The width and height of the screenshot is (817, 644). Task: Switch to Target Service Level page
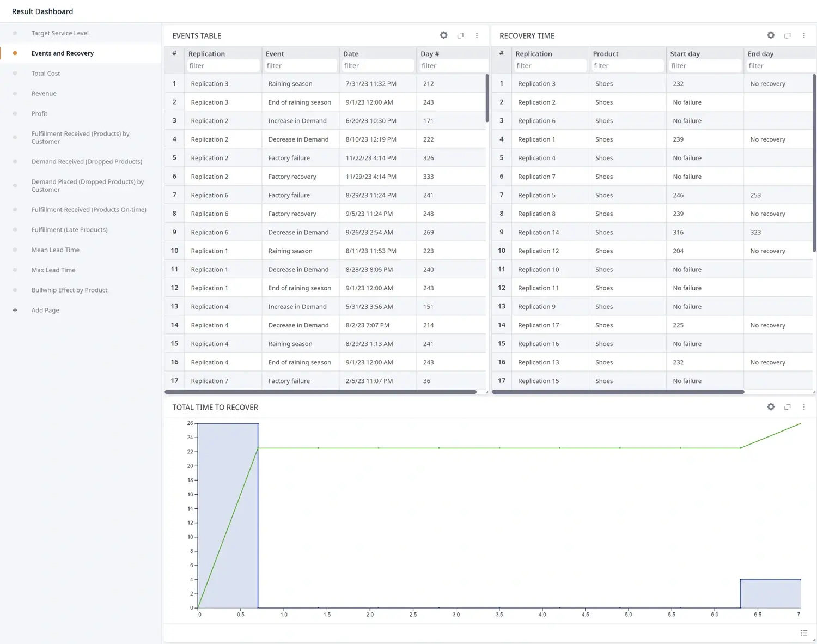60,33
